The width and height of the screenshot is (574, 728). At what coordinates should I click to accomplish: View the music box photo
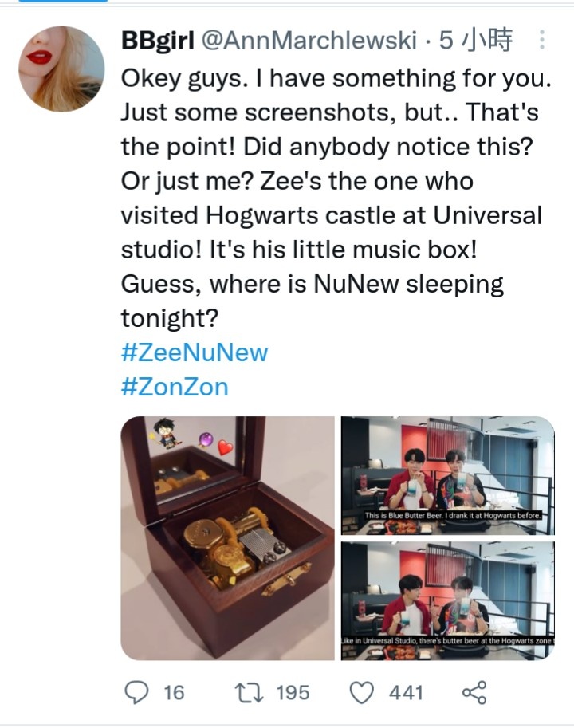[x=227, y=538]
